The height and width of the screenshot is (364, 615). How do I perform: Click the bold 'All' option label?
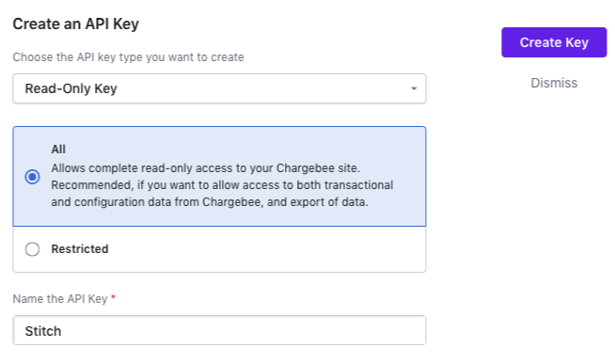pyautogui.click(x=58, y=150)
